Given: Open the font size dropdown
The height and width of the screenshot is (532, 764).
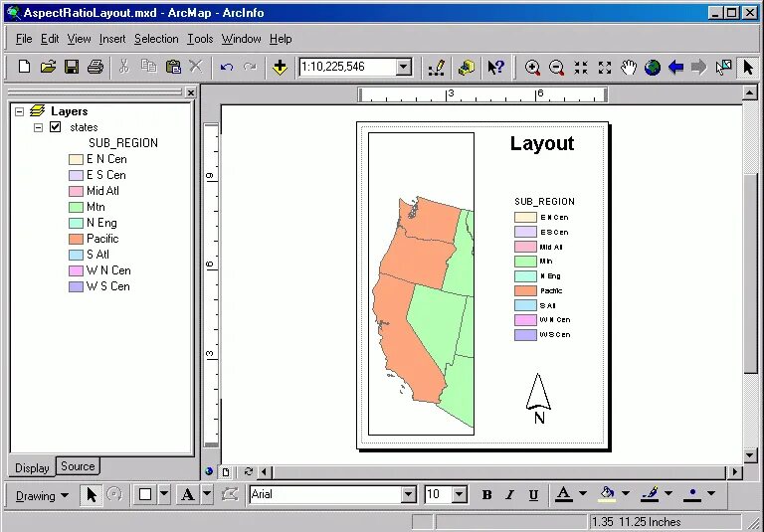Looking at the screenshot, I should [x=459, y=495].
